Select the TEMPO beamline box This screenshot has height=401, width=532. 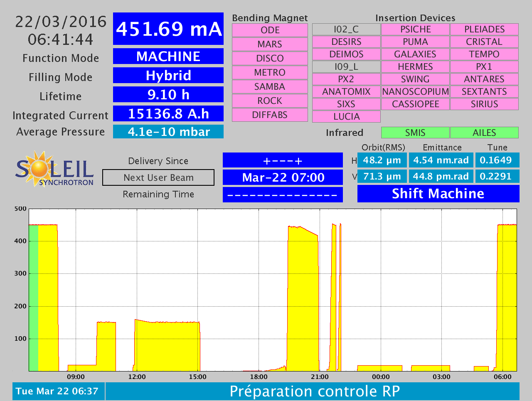(x=484, y=54)
